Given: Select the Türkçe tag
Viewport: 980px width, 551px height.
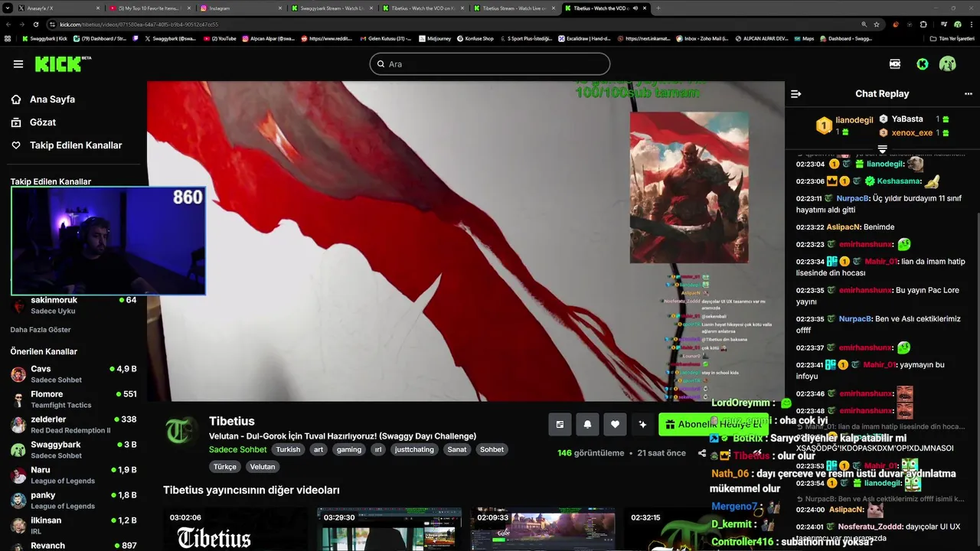Looking at the screenshot, I should (x=225, y=467).
